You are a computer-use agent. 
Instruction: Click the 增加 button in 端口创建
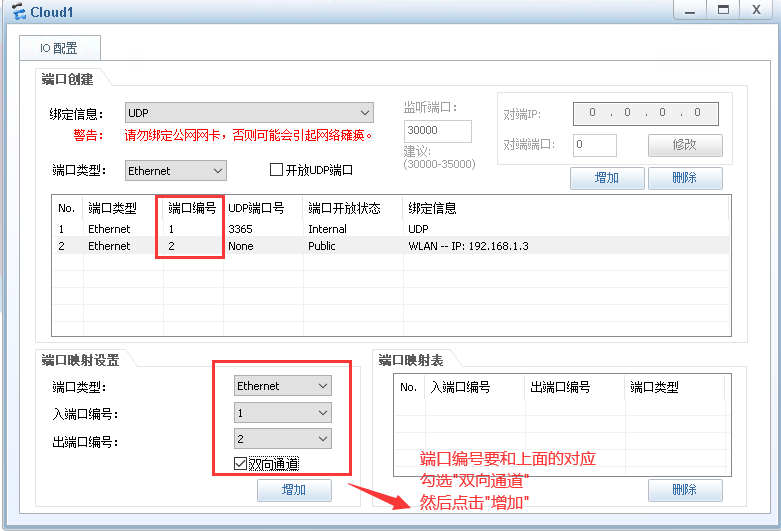606,178
